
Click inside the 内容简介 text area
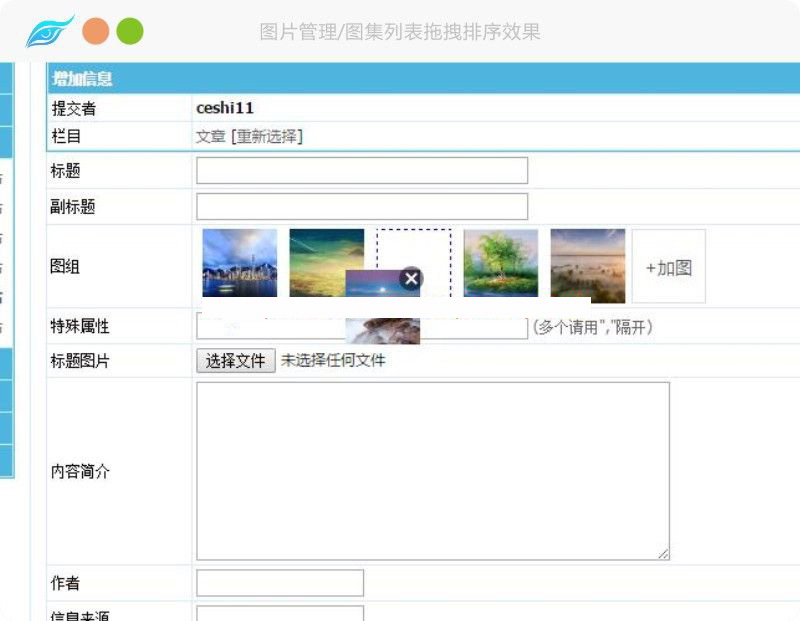click(x=432, y=470)
